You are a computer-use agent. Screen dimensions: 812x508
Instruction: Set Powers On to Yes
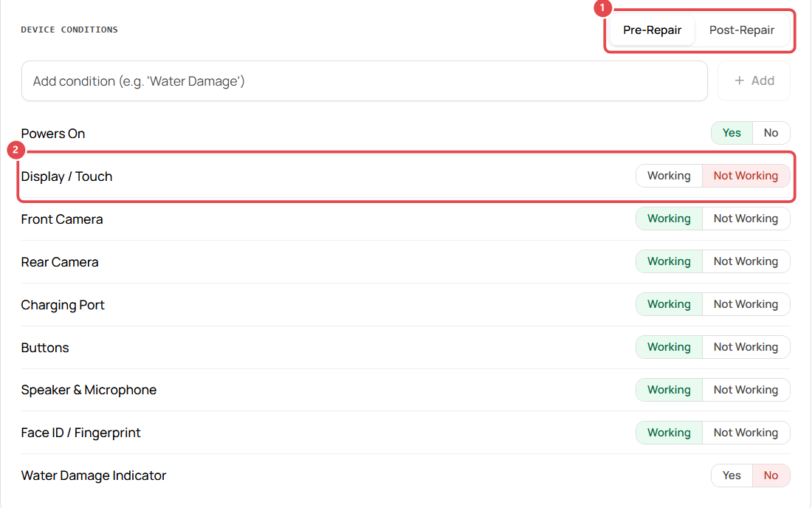(732, 133)
